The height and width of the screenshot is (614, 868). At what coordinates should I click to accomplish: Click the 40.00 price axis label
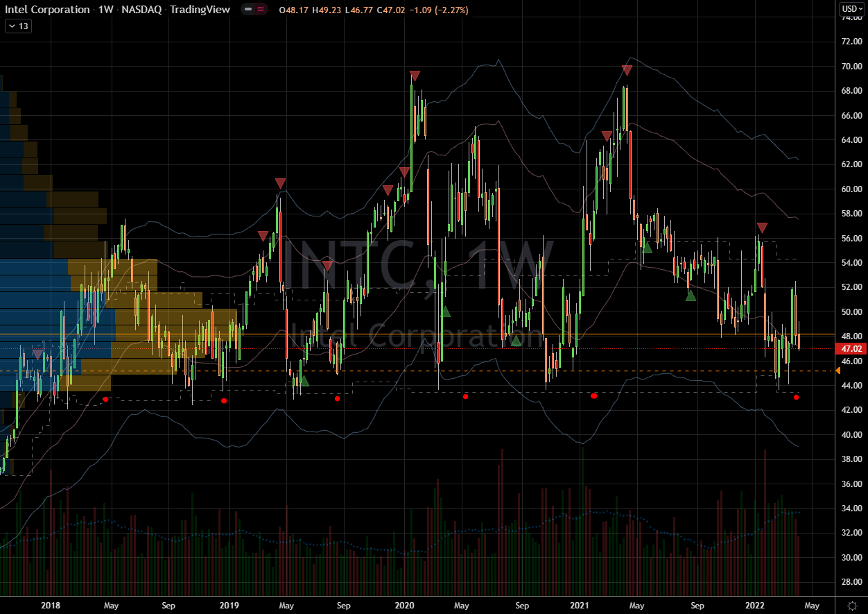coord(853,435)
